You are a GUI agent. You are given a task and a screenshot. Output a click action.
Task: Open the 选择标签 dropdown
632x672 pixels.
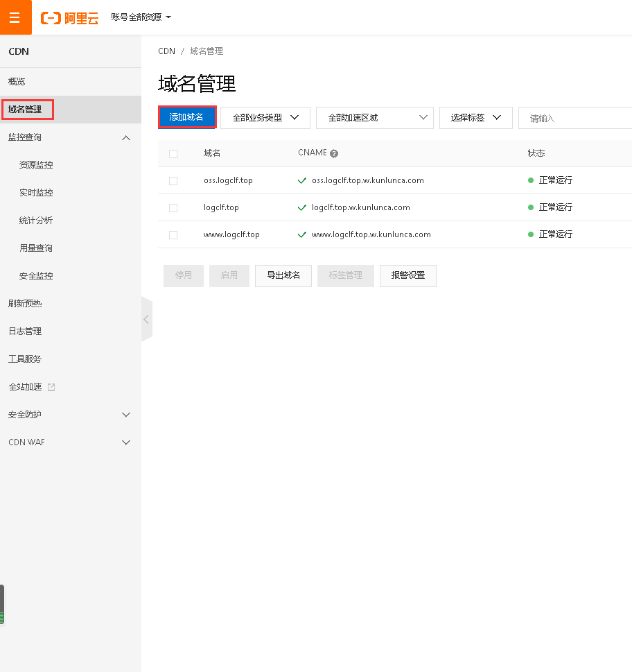pos(475,117)
